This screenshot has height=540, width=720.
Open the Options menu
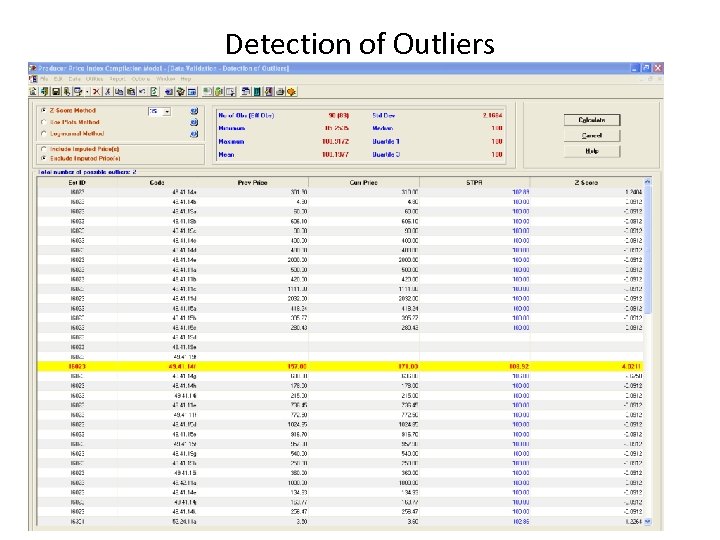click(x=141, y=79)
